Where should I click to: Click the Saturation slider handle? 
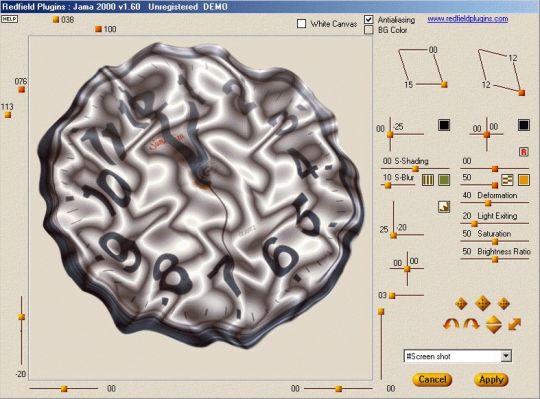495,242
